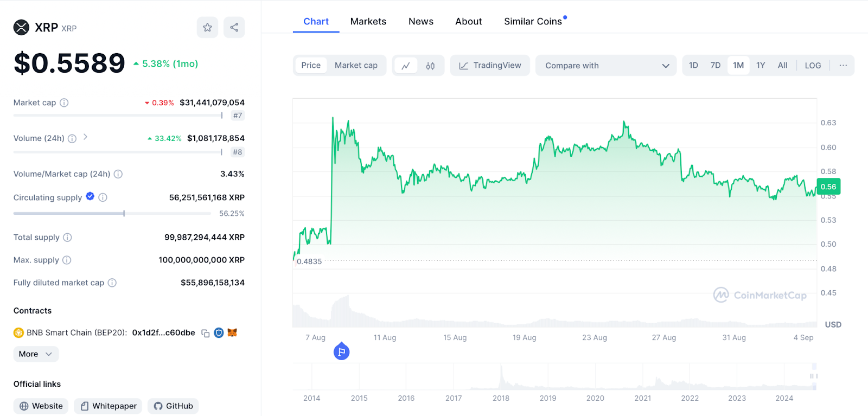868x416 pixels.
Task: Click the volume rank #8 badge
Action: [238, 152]
